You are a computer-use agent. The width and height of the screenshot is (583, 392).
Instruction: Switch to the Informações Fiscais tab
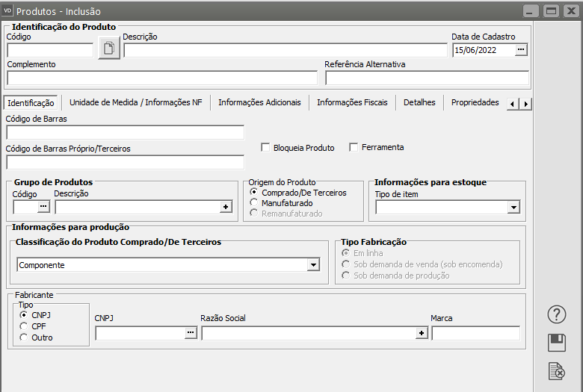point(352,103)
